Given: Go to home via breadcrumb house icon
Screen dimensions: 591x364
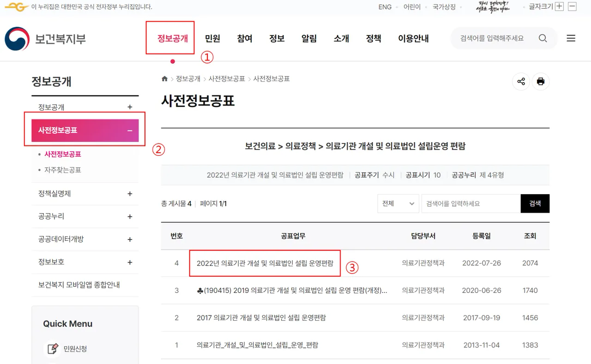Looking at the screenshot, I should (164, 79).
